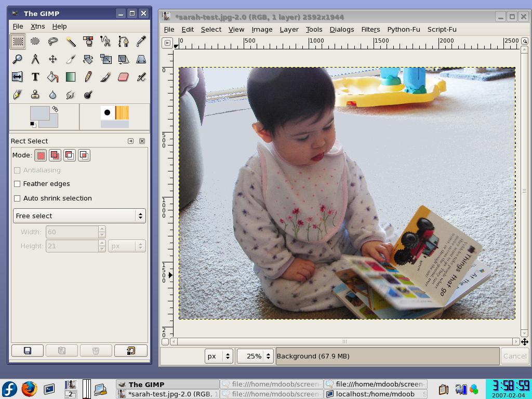Screen dimensions: 532x399
Task: Set selection mode to Add to selection
Action: point(55,155)
